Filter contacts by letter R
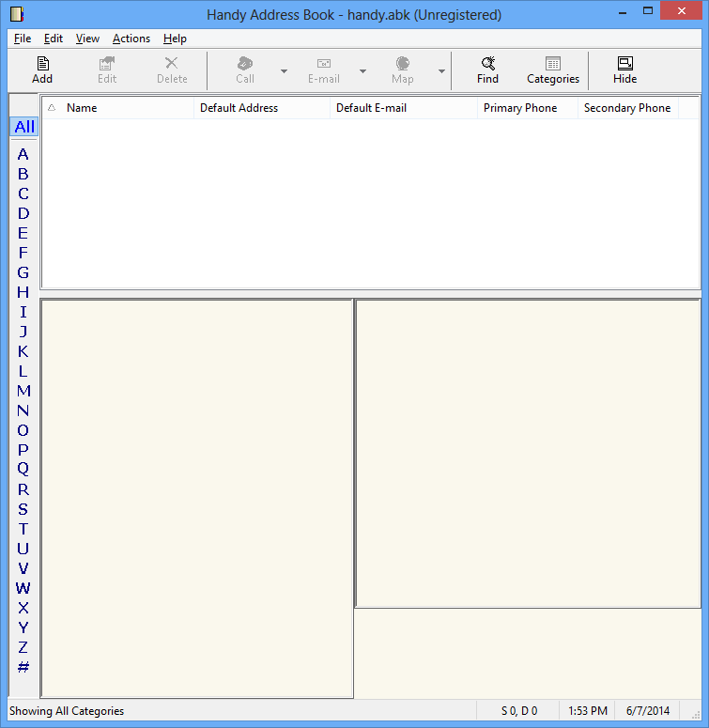 pyautogui.click(x=23, y=489)
